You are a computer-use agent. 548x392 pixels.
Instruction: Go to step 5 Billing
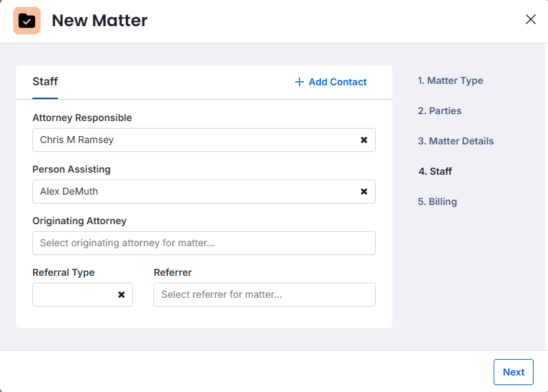pos(437,202)
